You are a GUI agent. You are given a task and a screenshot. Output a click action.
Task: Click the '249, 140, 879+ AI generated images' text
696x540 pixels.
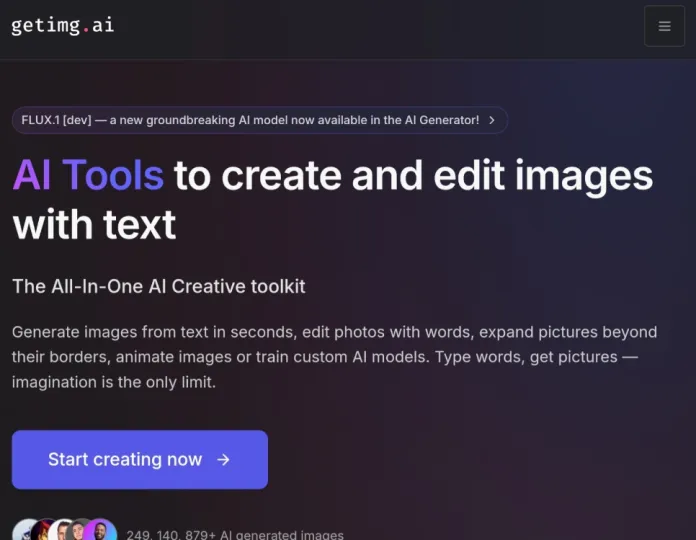(235, 534)
